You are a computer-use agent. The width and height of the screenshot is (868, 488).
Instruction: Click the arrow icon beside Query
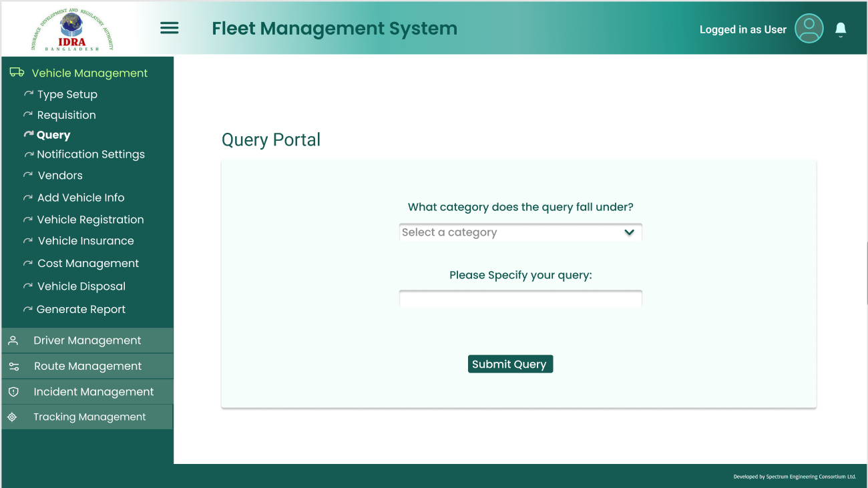tap(28, 134)
